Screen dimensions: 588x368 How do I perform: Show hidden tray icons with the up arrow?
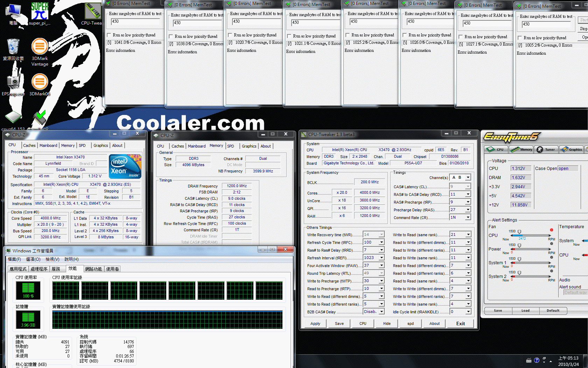(551, 361)
